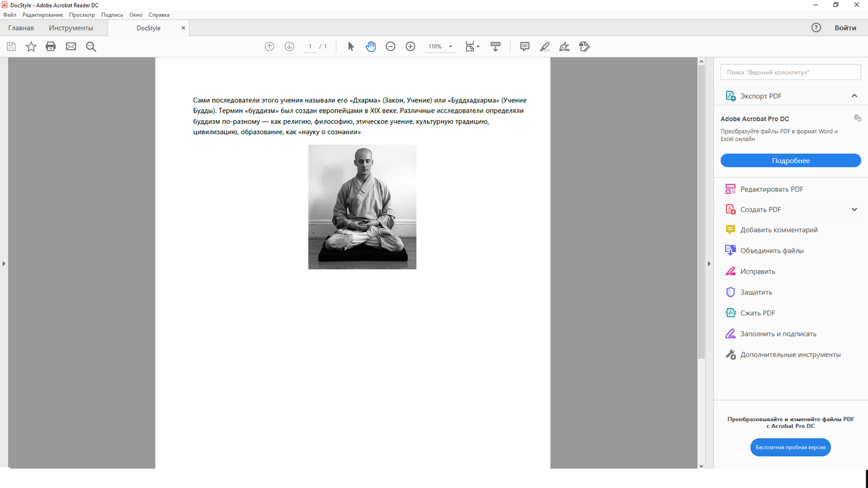The height and width of the screenshot is (488, 868).
Task: Click the Дополнительные инструменты wrench icon
Action: pyautogui.click(x=730, y=354)
